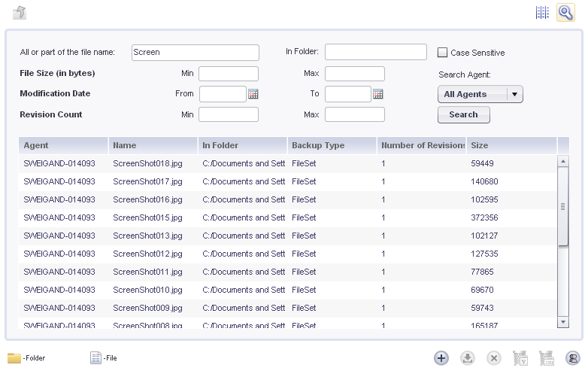Click the download restore icon
This screenshot has height=374, width=588.
click(x=468, y=358)
